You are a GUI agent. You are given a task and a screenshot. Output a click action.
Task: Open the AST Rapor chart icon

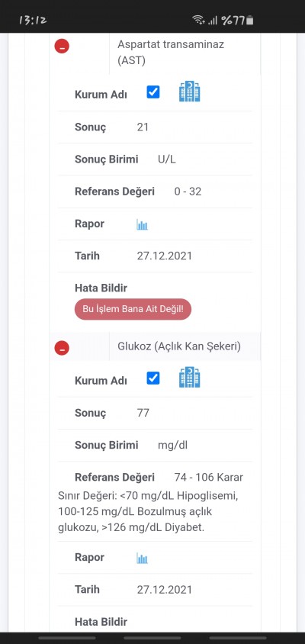coord(142,224)
